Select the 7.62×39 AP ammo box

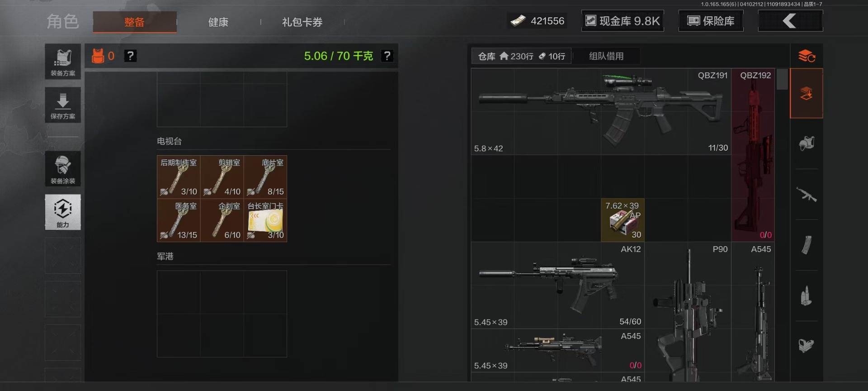coord(623,220)
